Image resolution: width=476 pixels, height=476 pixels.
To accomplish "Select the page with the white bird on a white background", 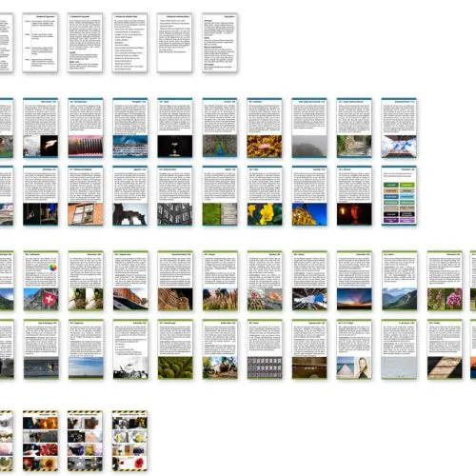I will [130, 349].
